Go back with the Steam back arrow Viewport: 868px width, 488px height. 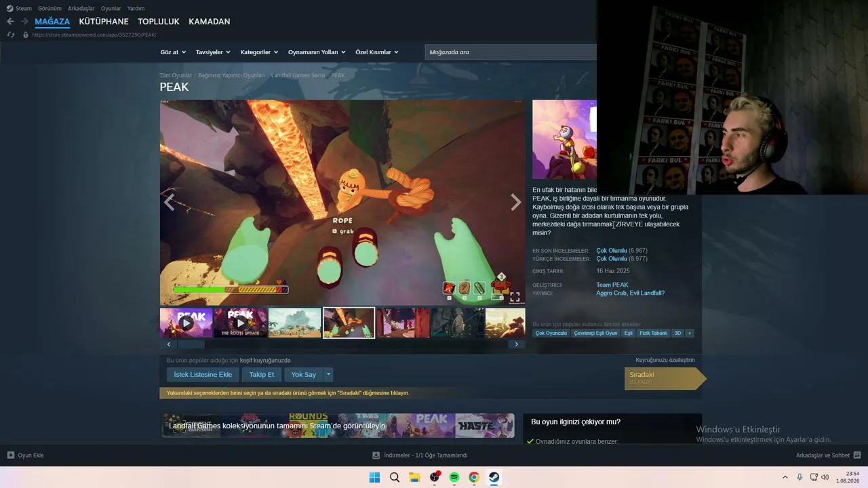pos(10,22)
